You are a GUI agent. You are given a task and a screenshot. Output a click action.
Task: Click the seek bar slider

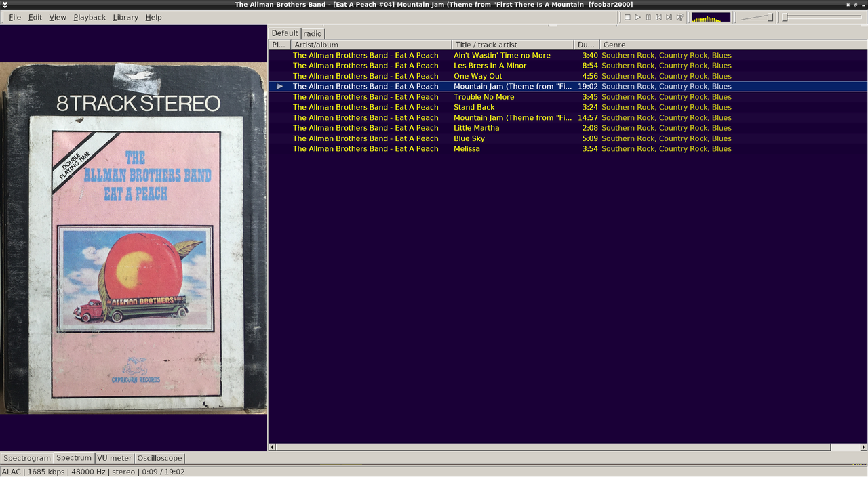[x=823, y=17]
